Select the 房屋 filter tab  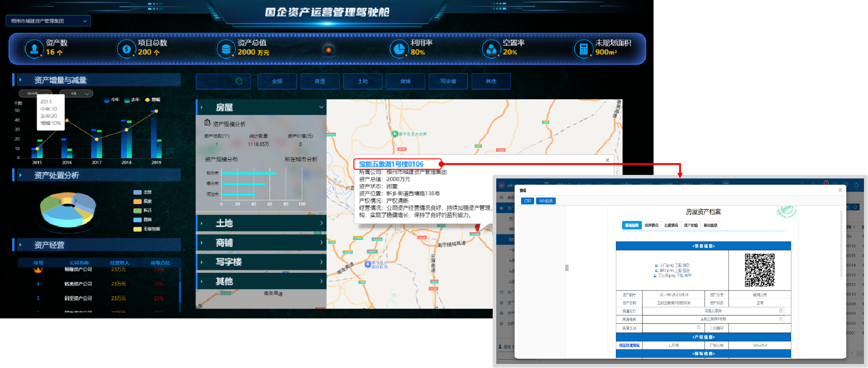click(x=320, y=81)
